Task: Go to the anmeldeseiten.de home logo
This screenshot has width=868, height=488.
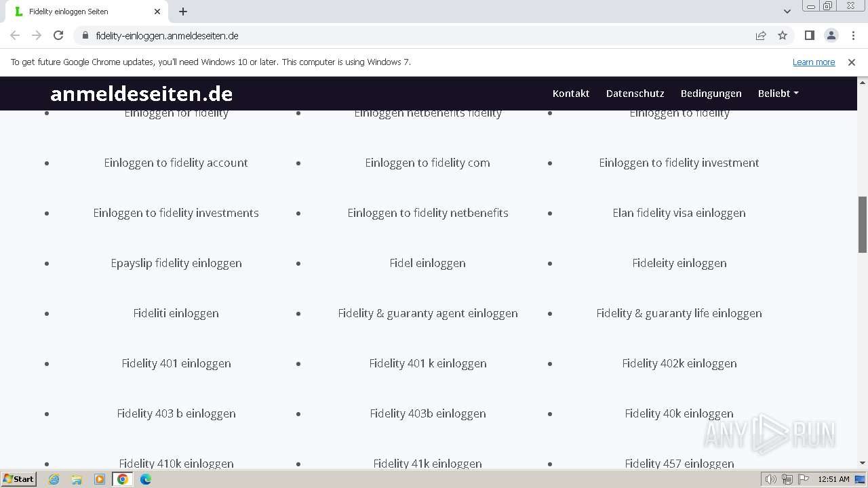Action: [x=141, y=94]
